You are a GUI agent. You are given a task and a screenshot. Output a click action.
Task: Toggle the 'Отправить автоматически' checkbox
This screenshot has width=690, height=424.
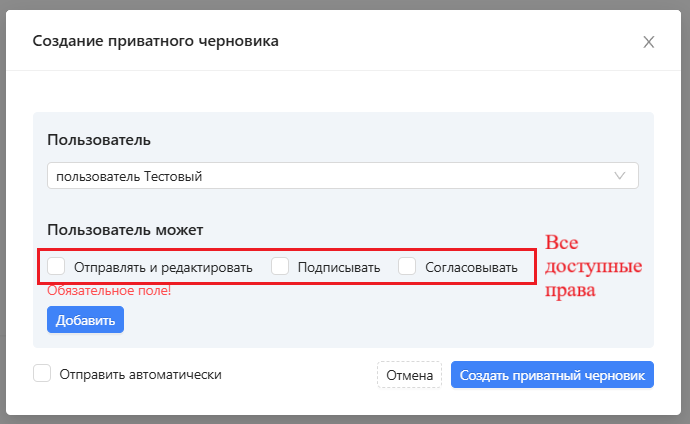42,374
